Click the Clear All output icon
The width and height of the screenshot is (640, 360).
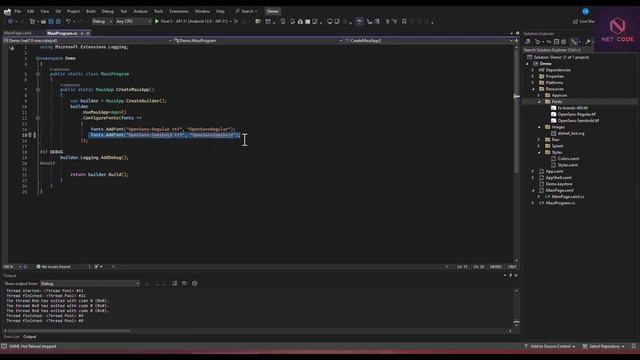174,283
